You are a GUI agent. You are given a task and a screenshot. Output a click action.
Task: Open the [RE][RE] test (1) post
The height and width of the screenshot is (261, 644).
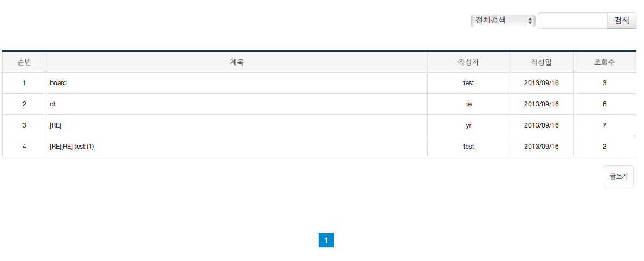72,147
